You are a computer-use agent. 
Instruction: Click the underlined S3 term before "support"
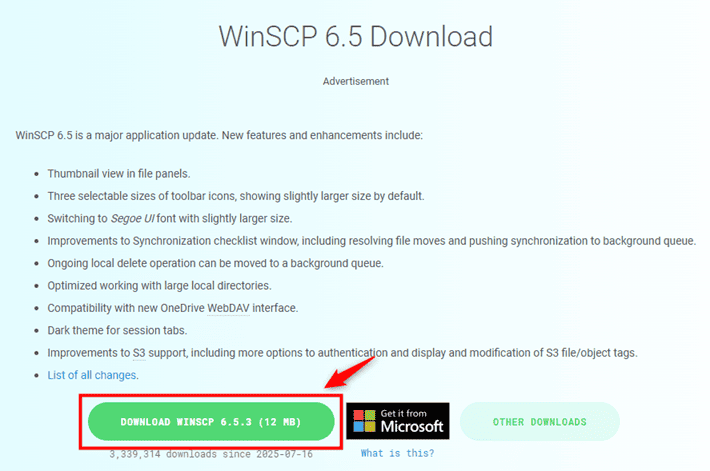(139, 353)
